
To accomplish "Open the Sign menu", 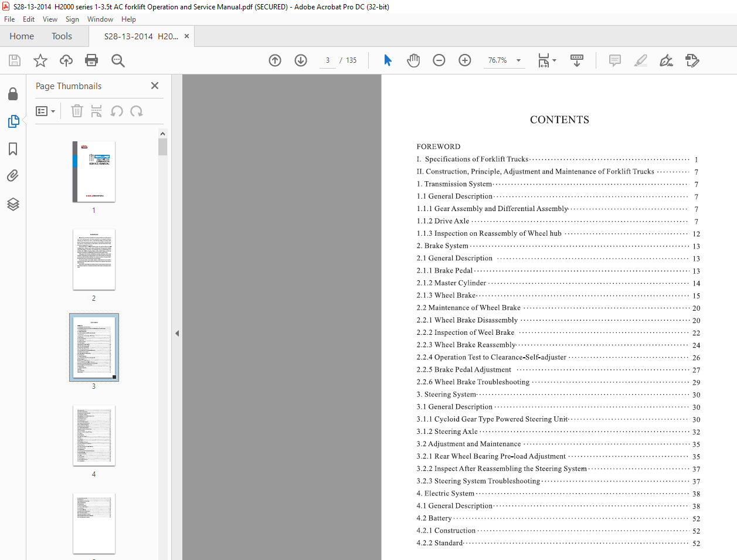I will tap(72, 19).
